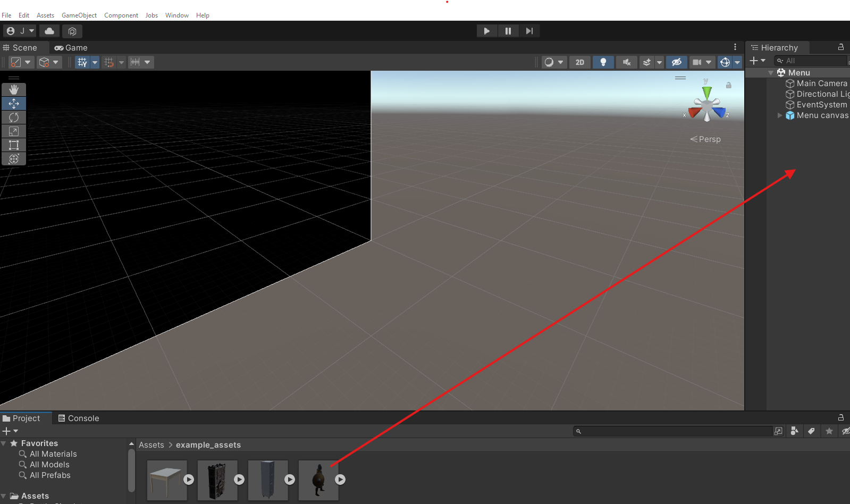This screenshot has height=504, width=850.
Task: Open the grid axis dropdown arrow
Action: tap(95, 62)
